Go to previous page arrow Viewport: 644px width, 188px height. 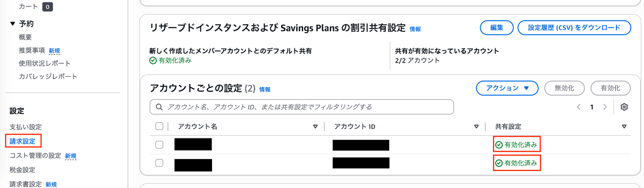(x=579, y=107)
